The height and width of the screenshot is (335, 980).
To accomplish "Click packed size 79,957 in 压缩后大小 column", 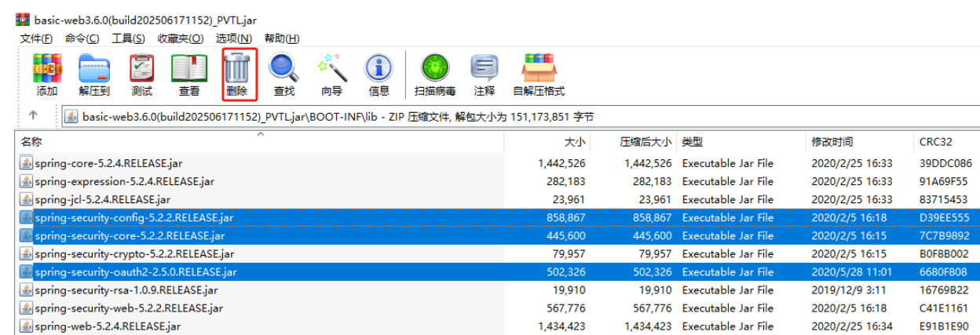I will 656,253.
